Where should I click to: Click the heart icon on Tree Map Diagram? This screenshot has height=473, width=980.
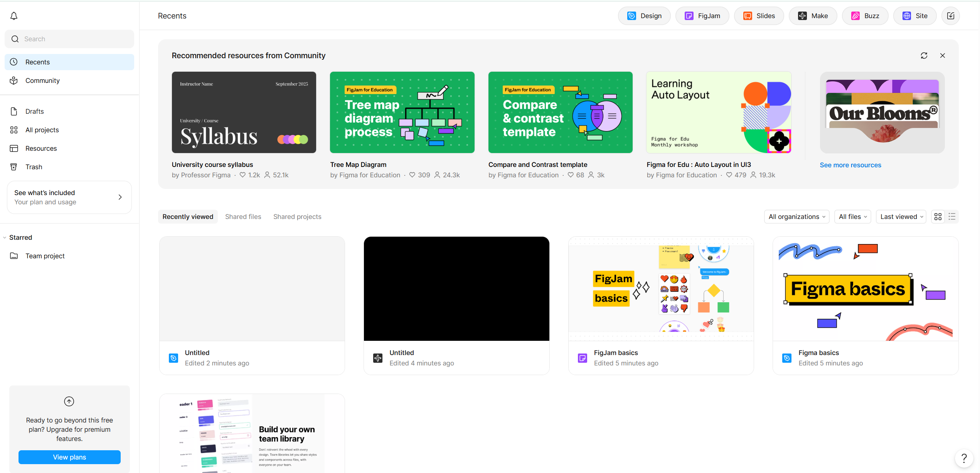[x=412, y=175]
